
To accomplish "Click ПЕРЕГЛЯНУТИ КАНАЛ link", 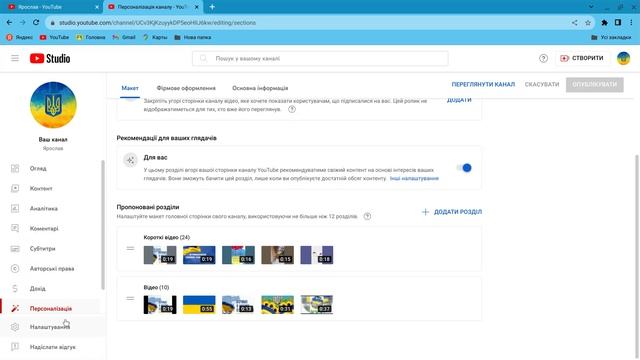I will pyautogui.click(x=483, y=84).
